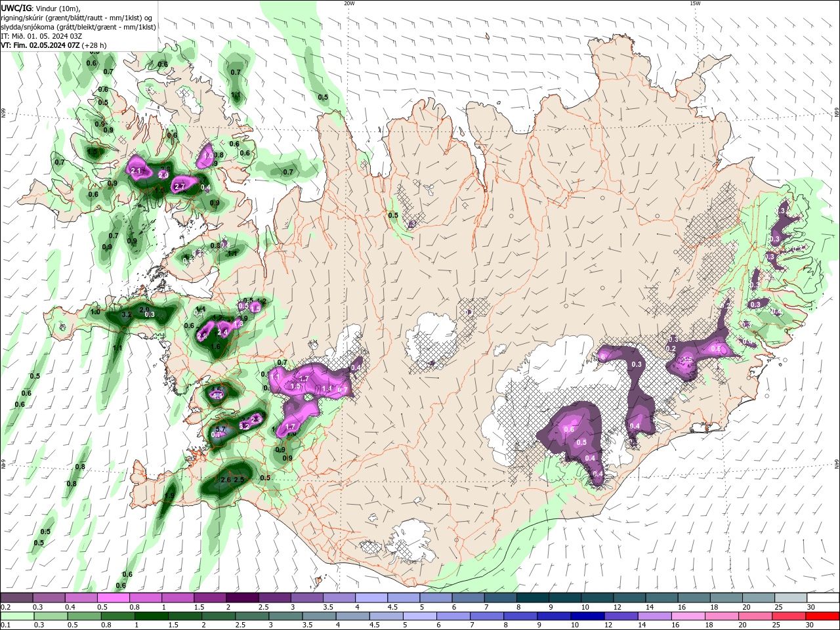Image resolution: width=840 pixels, height=630 pixels.
Task: Click the "20W" longitude label
Action: tap(349, 3)
